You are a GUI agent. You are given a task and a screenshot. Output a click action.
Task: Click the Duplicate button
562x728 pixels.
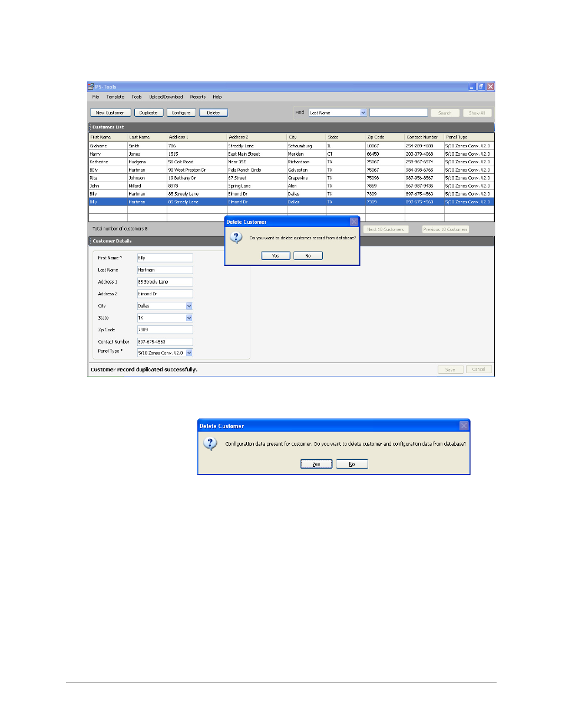148,113
